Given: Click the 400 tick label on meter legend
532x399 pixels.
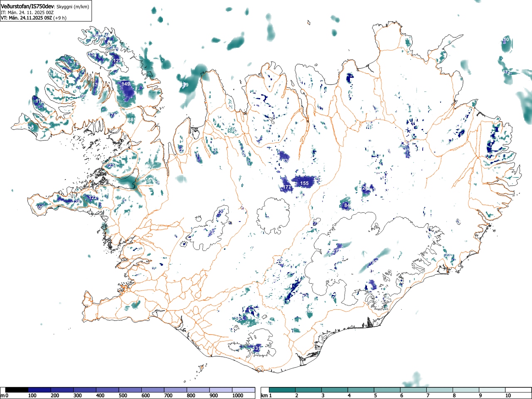Looking at the screenshot, I should [101, 396].
